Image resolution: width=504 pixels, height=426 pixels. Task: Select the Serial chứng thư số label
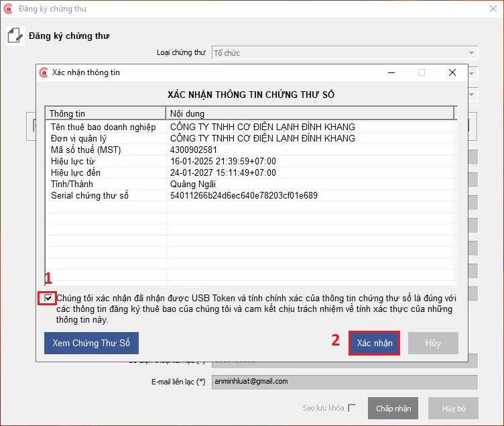click(90, 195)
